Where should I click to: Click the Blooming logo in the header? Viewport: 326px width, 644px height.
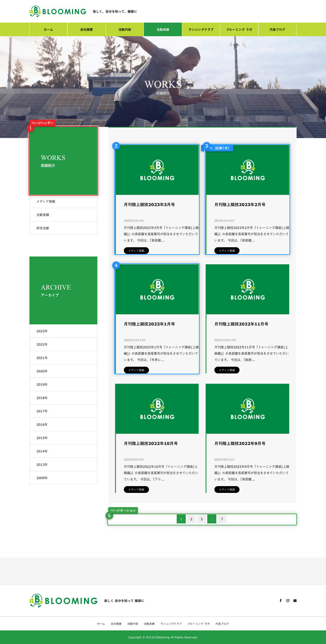coord(58,11)
